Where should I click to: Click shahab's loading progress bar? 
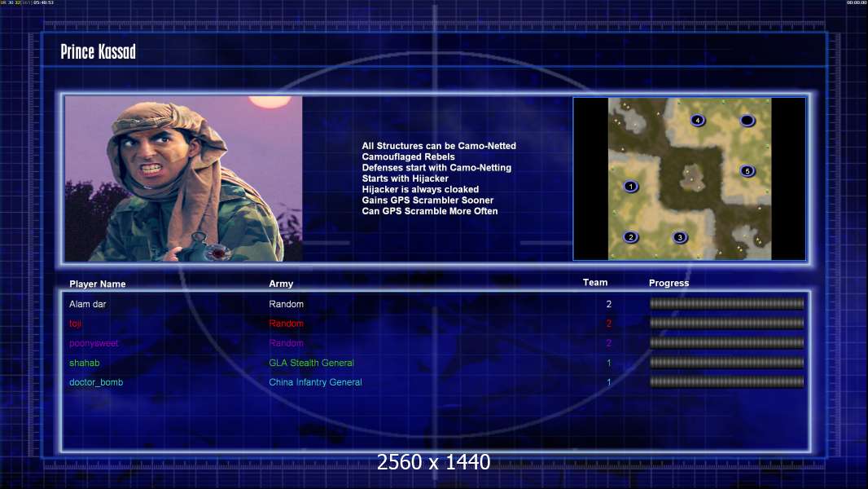pyautogui.click(x=727, y=363)
